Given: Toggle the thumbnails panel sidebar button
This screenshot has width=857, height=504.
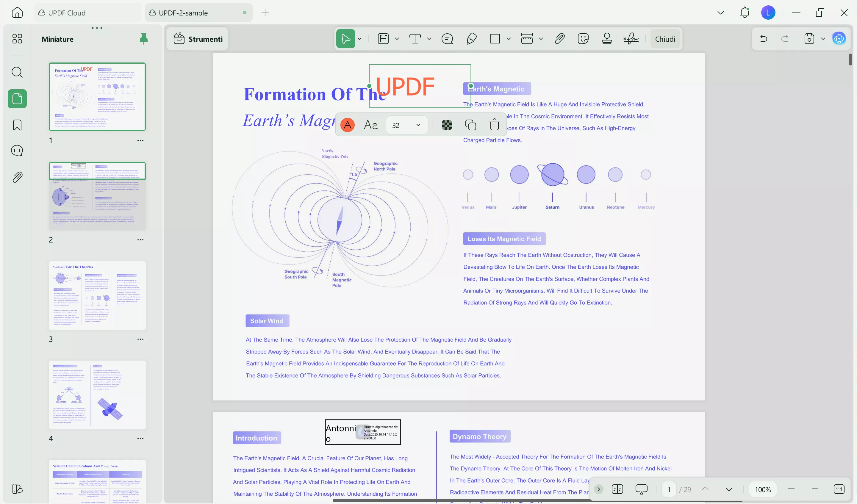Looking at the screenshot, I should (17, 99).
